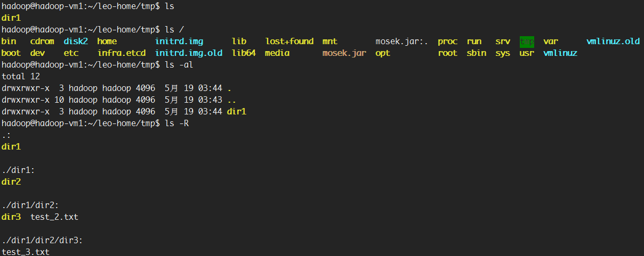
Task: Select the infra.etcd entry
Action: click(x=122, y=53)
